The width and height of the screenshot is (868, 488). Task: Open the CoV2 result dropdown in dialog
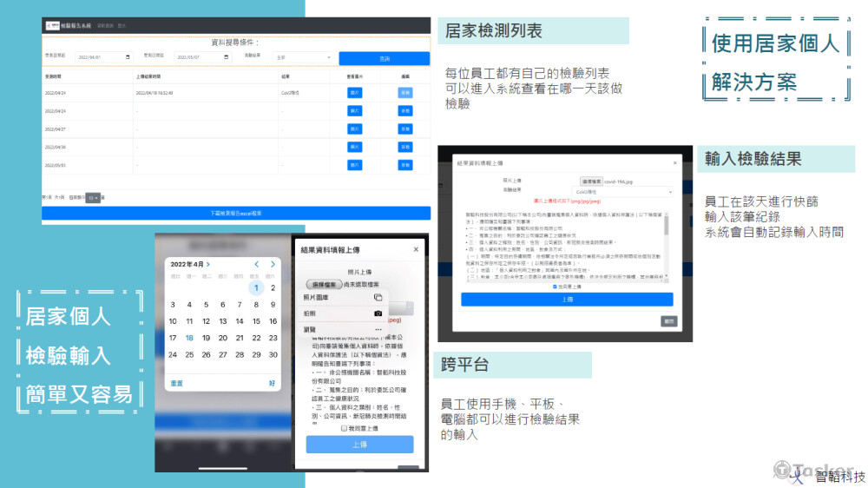tap(622, 191)
